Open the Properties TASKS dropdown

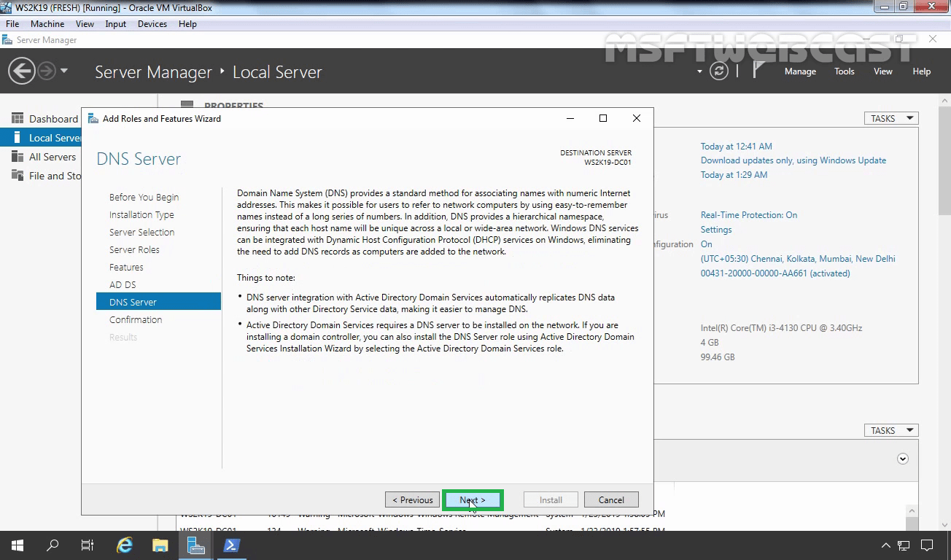(890, 118)
